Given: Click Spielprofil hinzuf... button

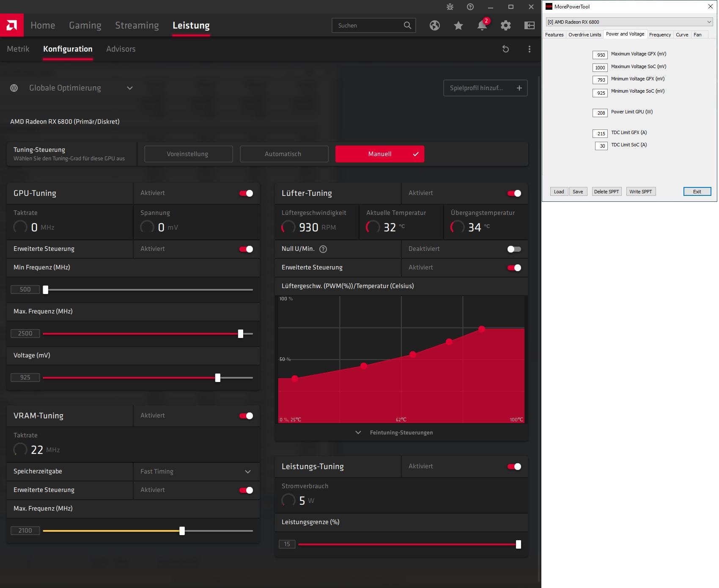Looking at the screenshot, I should (486, 88).
